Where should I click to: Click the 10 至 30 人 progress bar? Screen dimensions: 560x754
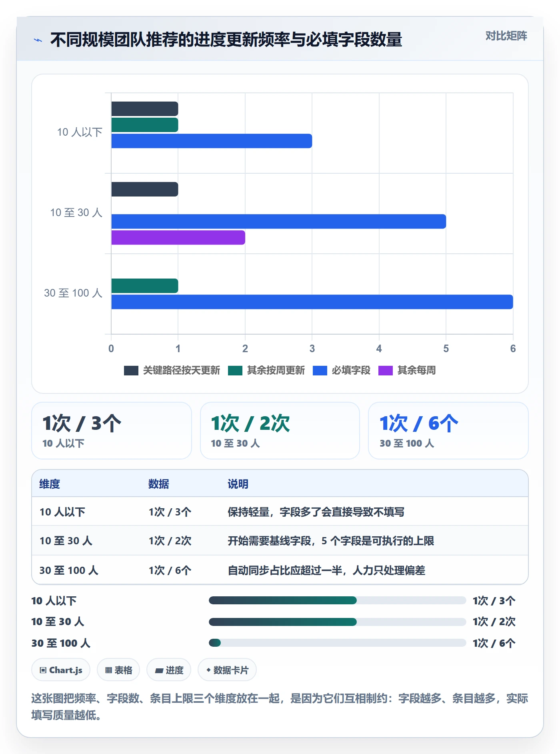pos(337,622)
